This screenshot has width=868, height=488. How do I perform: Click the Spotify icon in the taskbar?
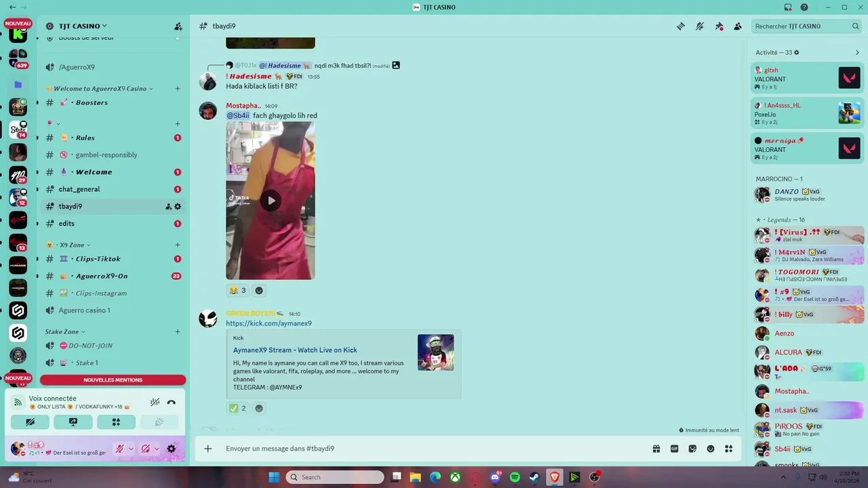[x=515, y=477]
